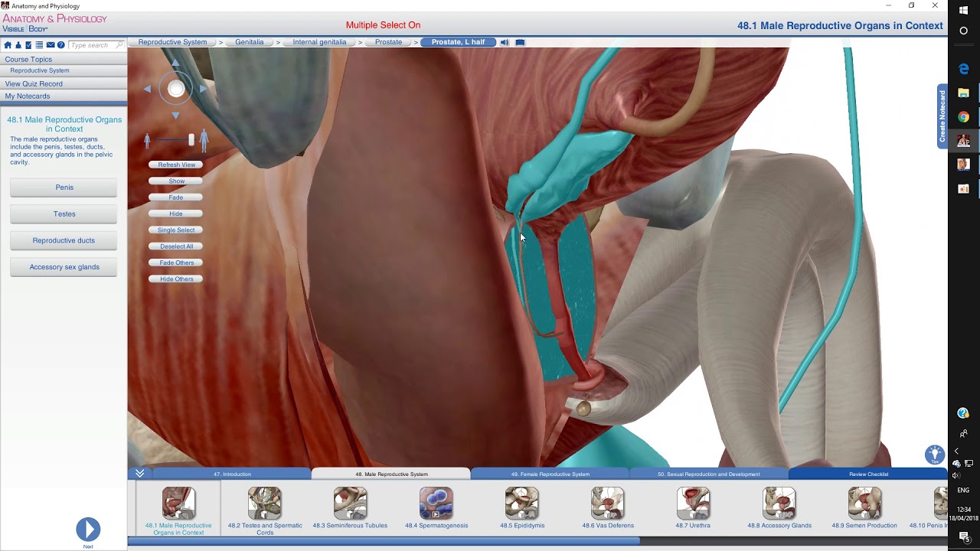Open the Tips lightbulb icon
The image size is (980, 551).
tap(934, 455)
